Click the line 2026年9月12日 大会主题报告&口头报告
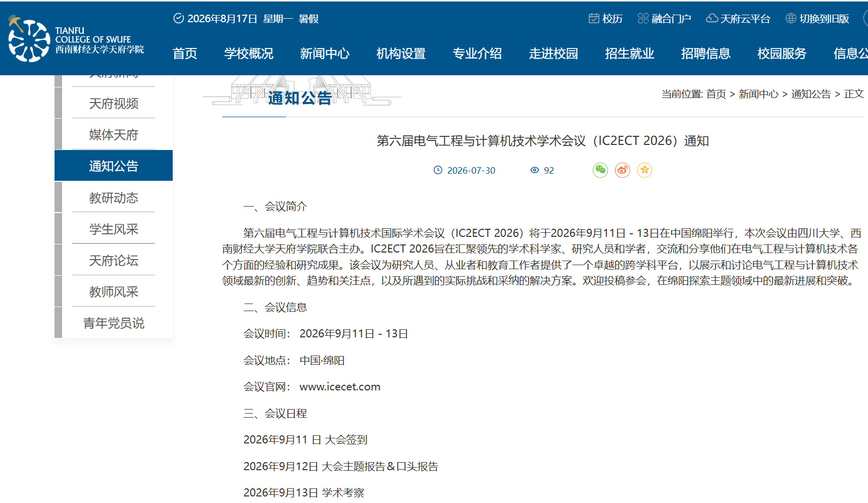The width and height of the screenshot is (868, 503). (x=341, y=467)
